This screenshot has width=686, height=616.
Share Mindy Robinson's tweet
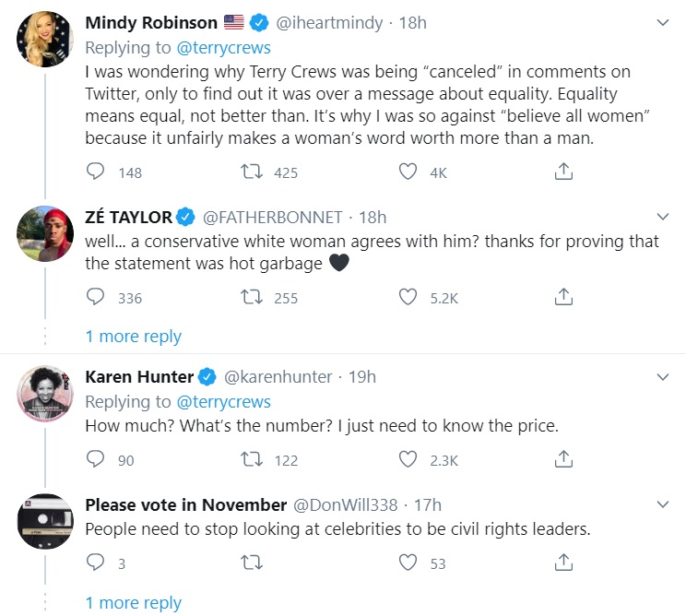coord(564,172)
